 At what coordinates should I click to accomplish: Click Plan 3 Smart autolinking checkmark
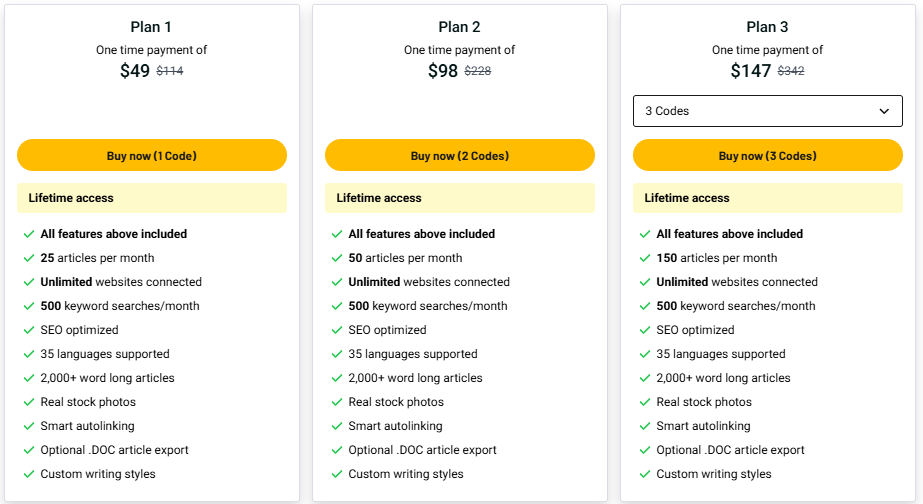[645, 426]
